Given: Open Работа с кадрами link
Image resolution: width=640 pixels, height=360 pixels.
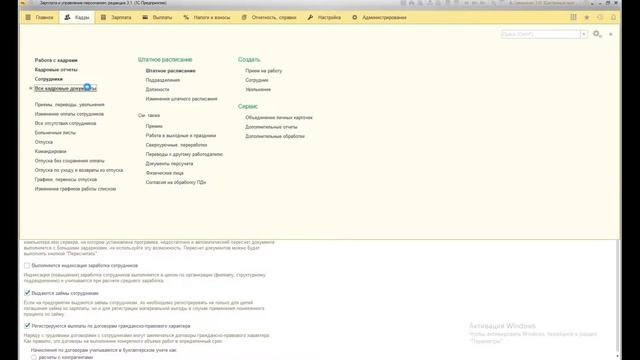Looking at the screenshot, I should click(x=56, y=60).
